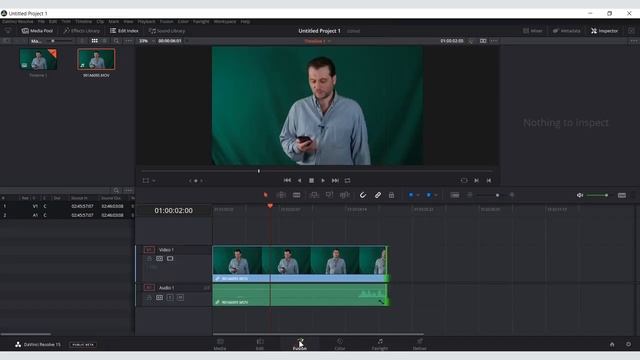This screenshot has width=640, height=360.
Task: Stop playback in the viewer
Action: (x=311, y=180)
